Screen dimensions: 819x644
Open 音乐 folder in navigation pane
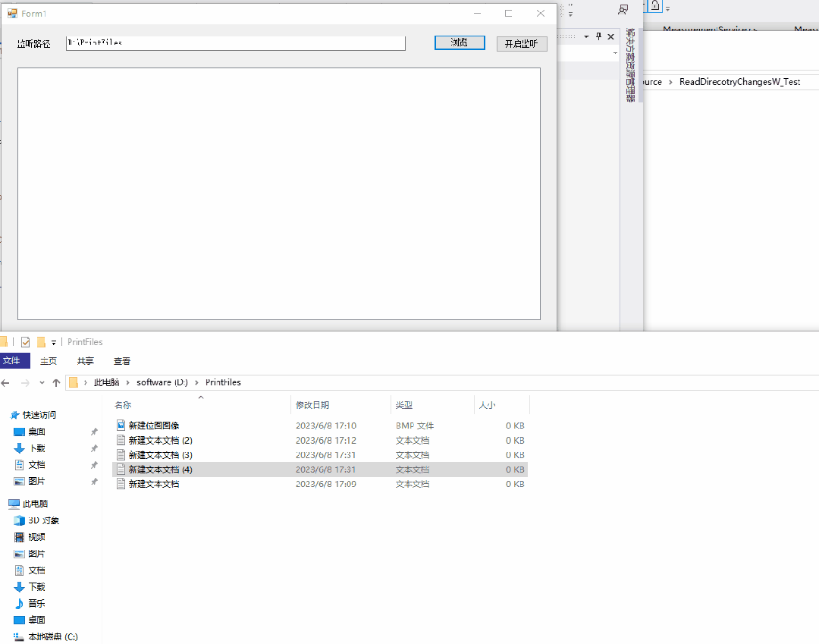point(36,603)
